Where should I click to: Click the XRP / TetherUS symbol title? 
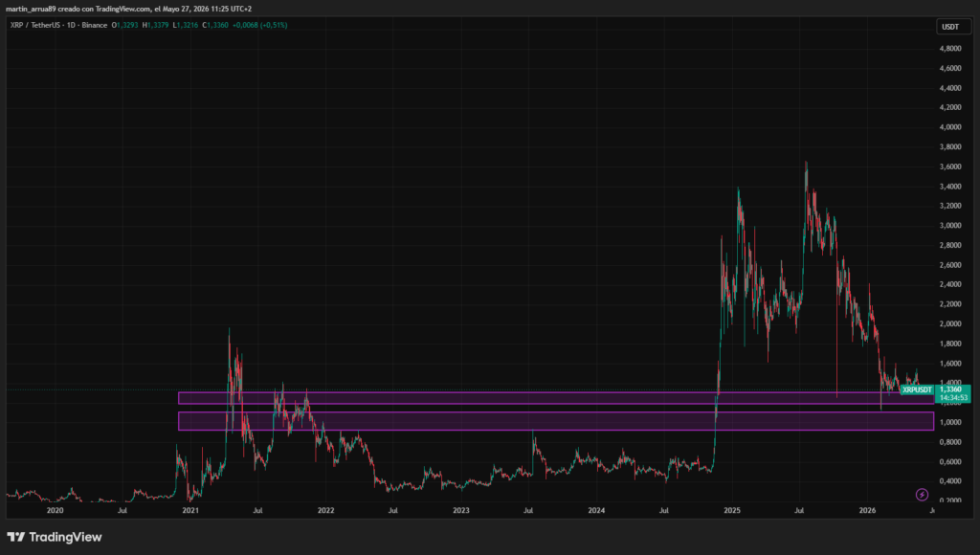click(x=58, y=25)
